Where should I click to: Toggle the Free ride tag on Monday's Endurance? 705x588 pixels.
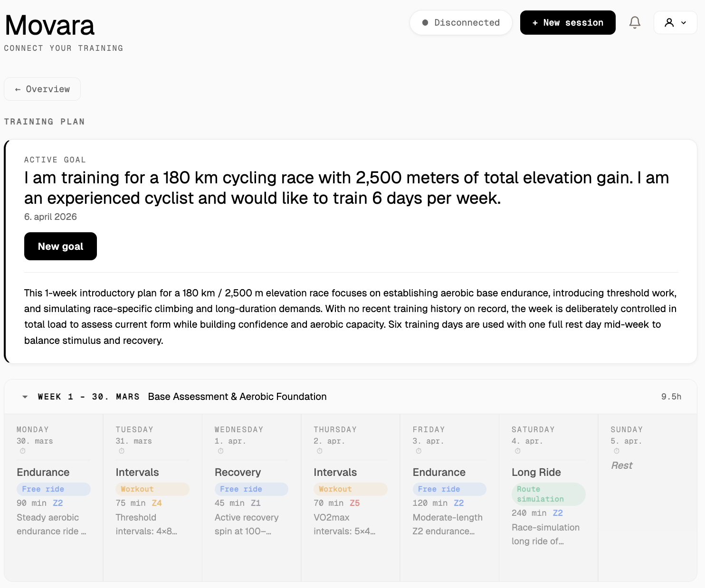tap(53, 489)
